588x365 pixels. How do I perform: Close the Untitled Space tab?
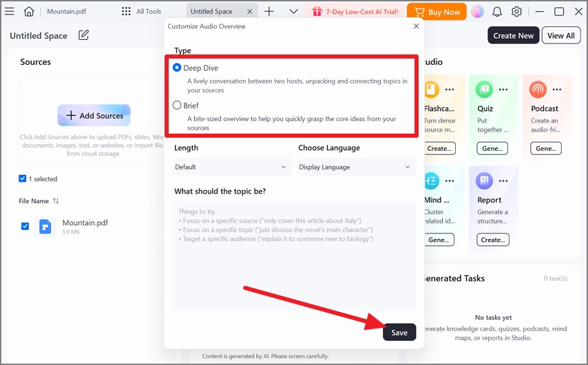click(250, 12)
